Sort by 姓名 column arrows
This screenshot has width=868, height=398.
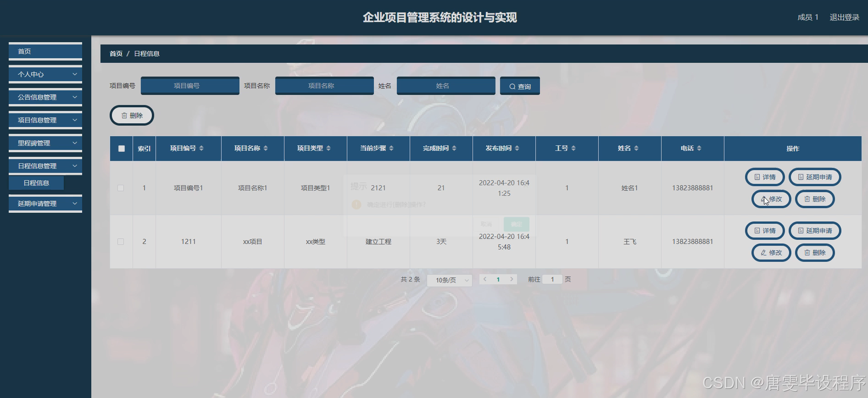pos(636,148)
